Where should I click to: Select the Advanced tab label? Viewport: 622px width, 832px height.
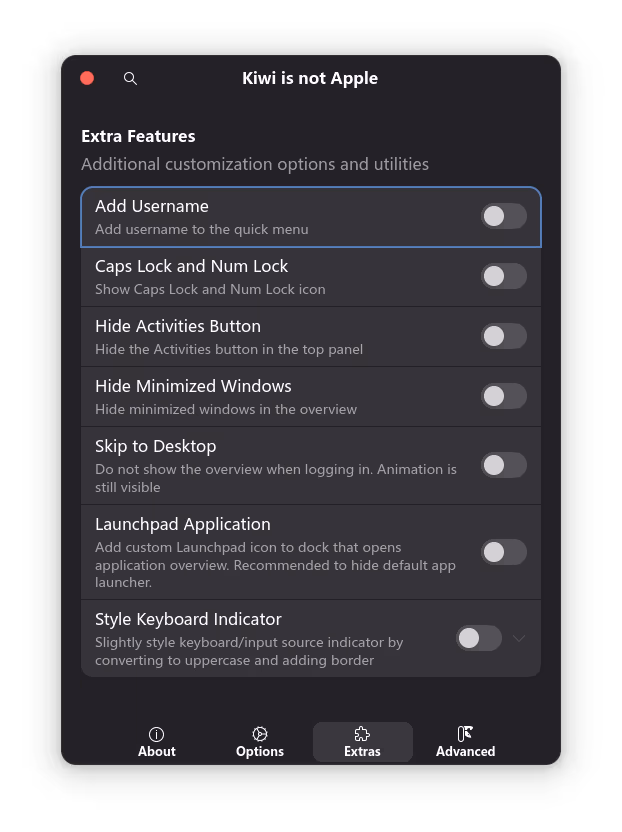point(465,751)
